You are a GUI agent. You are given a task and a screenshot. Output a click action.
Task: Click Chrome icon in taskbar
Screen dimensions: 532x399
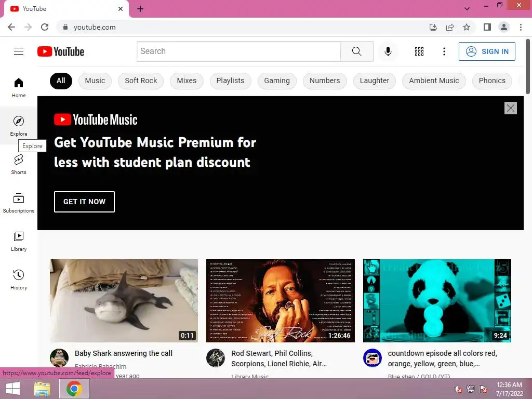tap(74, 389)
